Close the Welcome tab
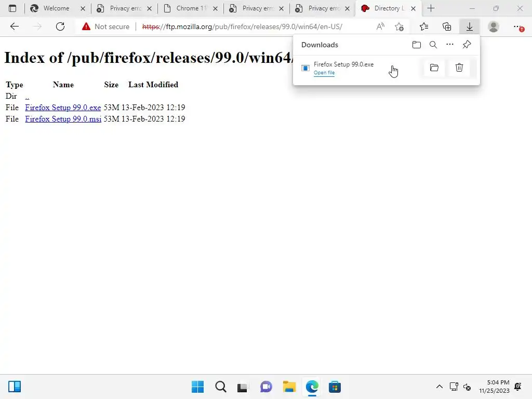 (83, 8)
